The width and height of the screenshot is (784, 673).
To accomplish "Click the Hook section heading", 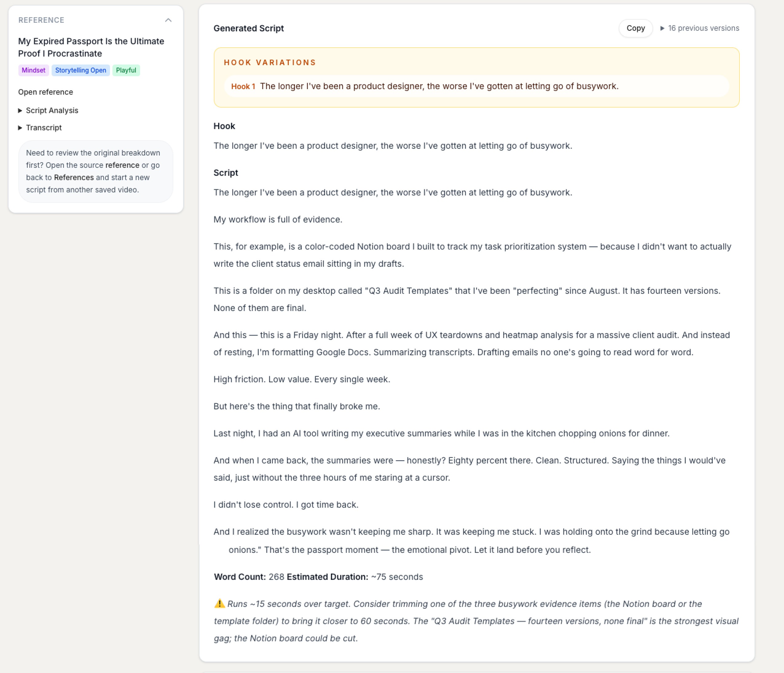I will click(224, 126).
